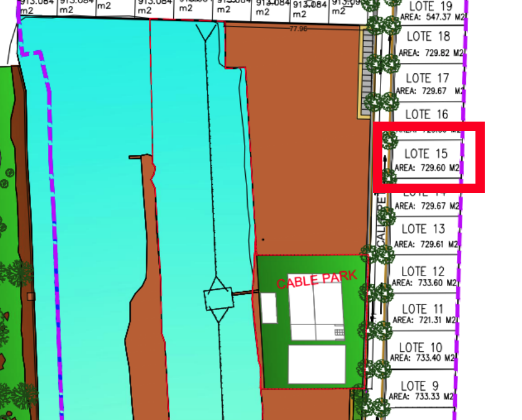The width and height of the screenshot is (522, 420).
Task: Click the small white rectangle left of building
Action: (x=269, y=308)
